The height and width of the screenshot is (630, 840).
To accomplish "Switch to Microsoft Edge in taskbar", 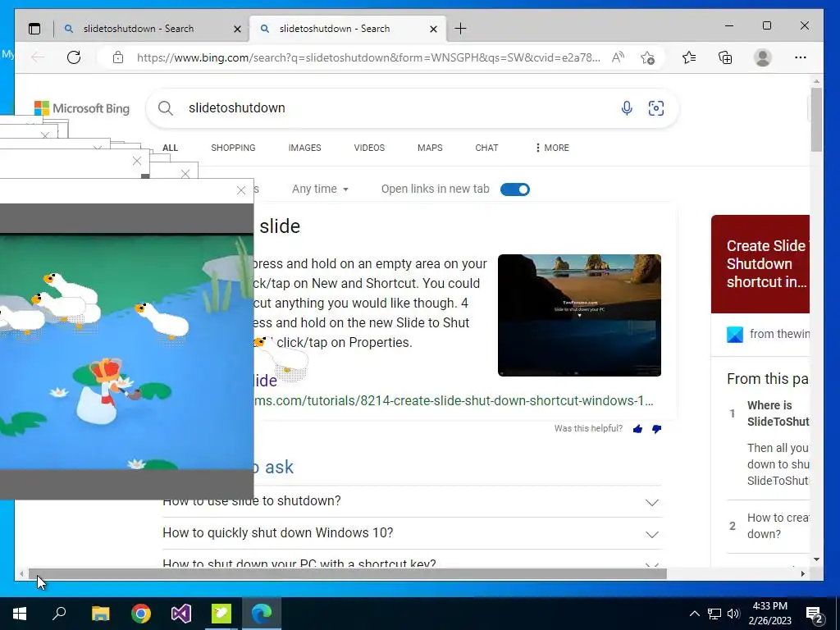I will pos(262,614).
